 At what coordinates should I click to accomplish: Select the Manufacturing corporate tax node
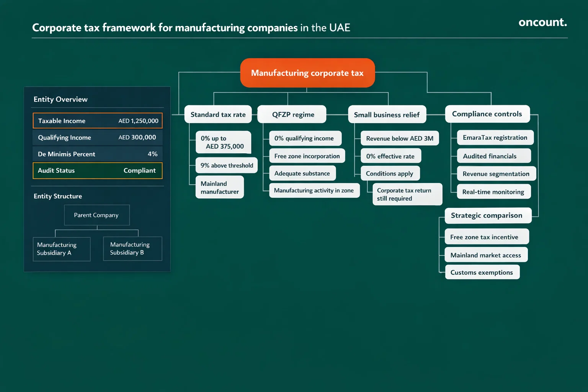307,73
